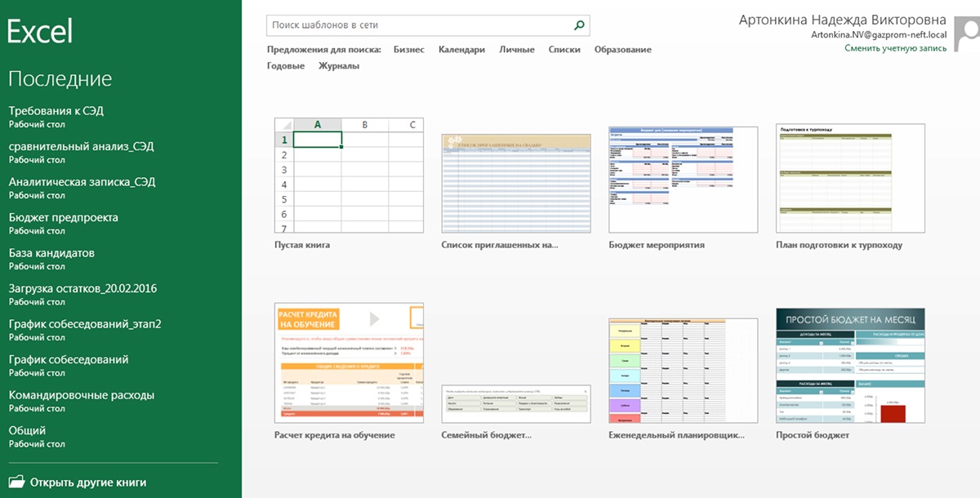Image resolution: width=980 pixels, height=498 pixels.
Task: Click Сменить учетную запись link
Action: click(895, 48)
